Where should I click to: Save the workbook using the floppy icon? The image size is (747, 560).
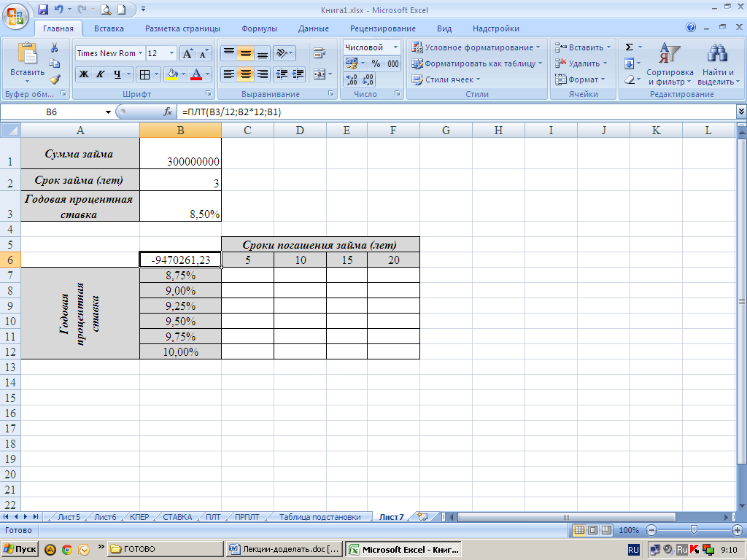[43, 9]
